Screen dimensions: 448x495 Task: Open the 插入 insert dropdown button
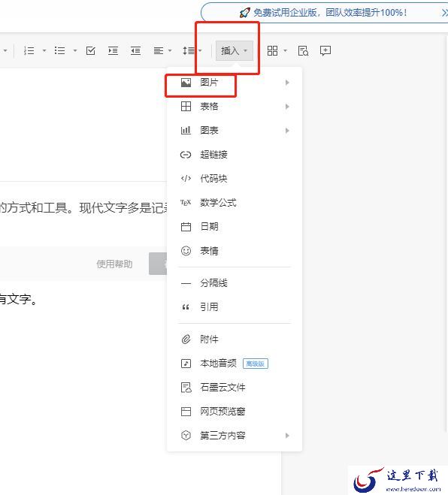coord(234,50)
